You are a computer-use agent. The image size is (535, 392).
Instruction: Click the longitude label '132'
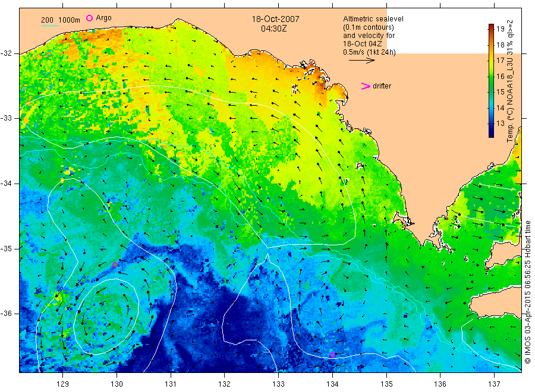point(225,384)
